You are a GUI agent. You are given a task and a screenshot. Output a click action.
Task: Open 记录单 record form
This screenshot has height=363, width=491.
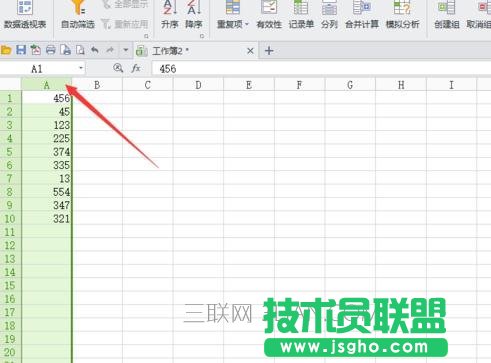tap(301, 15)
